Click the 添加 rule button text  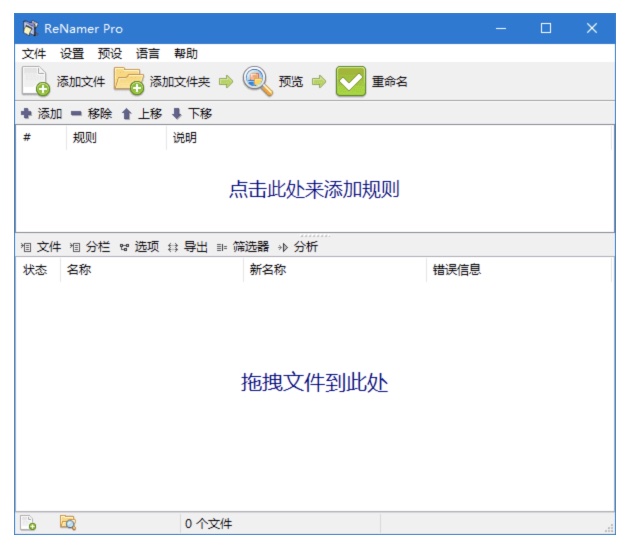[50, 114]
